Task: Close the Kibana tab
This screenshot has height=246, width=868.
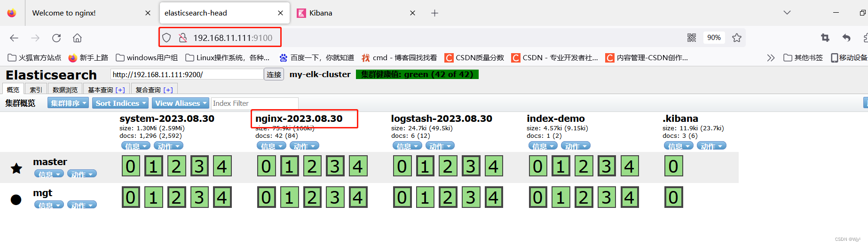Action: [x=412, y=13]
